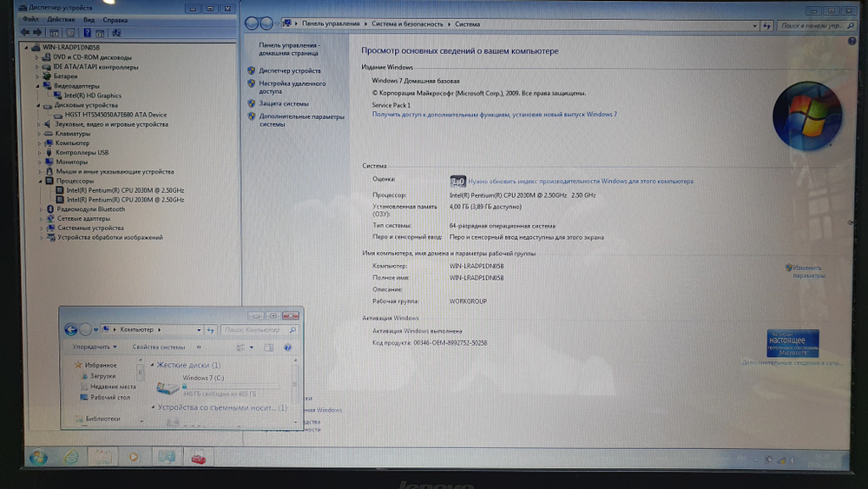This screenshot has height=489, width=868.
Task: Click the scan hardware changes toolbar icon
Action: coord(116,33)
